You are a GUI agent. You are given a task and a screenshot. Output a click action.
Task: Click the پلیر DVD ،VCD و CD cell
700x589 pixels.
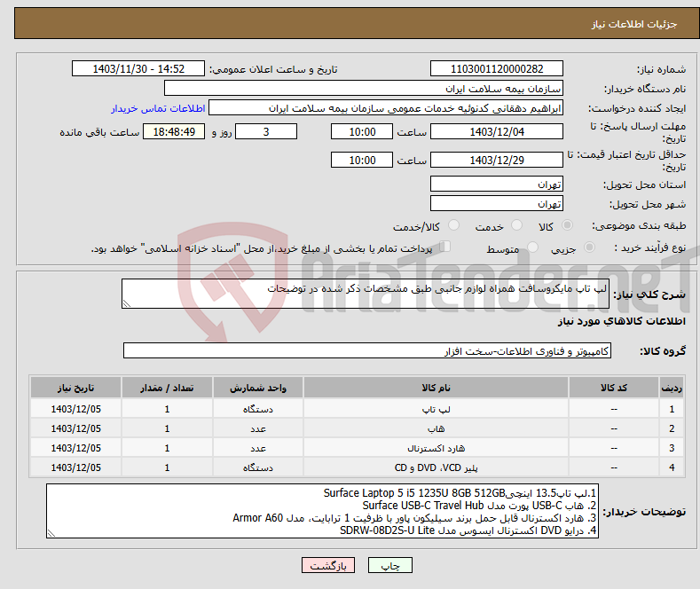[x=436, y=467]
